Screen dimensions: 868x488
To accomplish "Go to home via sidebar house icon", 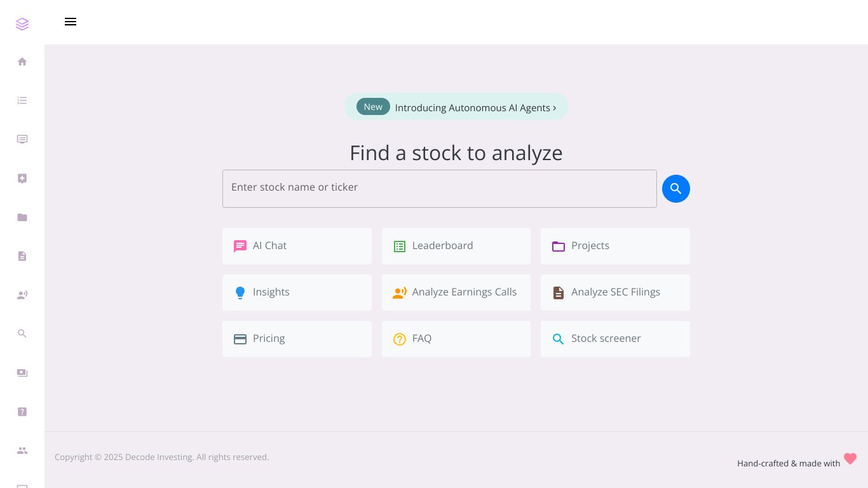I will pos(22,62).
